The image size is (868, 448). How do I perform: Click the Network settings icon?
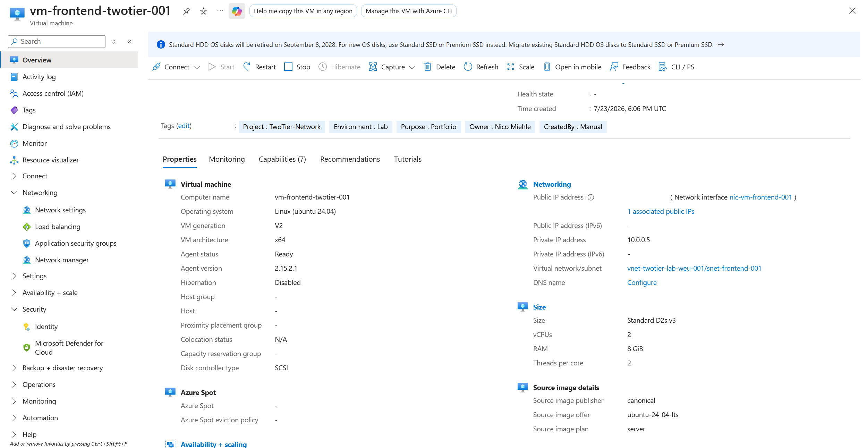[x=27, y=210]
